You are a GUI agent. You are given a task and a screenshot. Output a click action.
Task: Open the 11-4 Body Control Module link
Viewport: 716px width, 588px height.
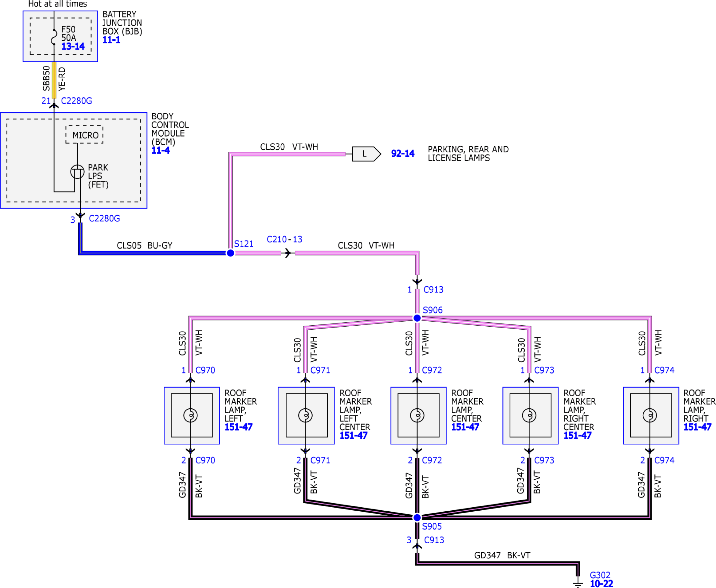tap(160, 150)
